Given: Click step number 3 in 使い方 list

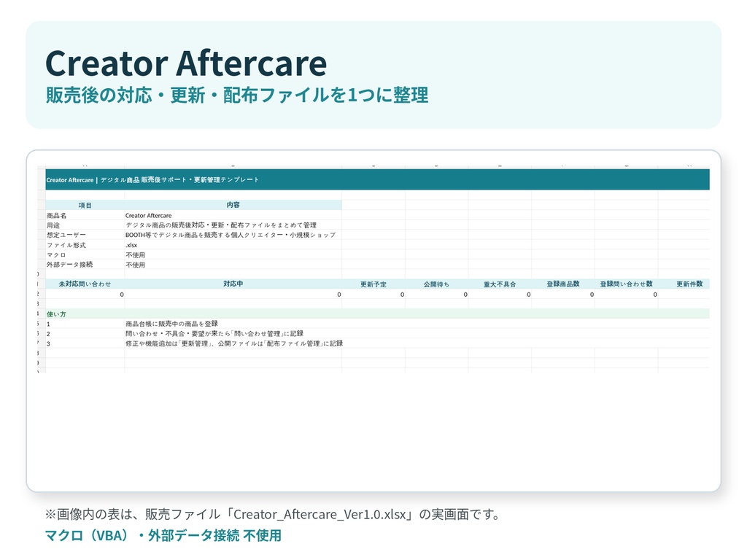Looking at the screenshot, I should click(85, 343).
